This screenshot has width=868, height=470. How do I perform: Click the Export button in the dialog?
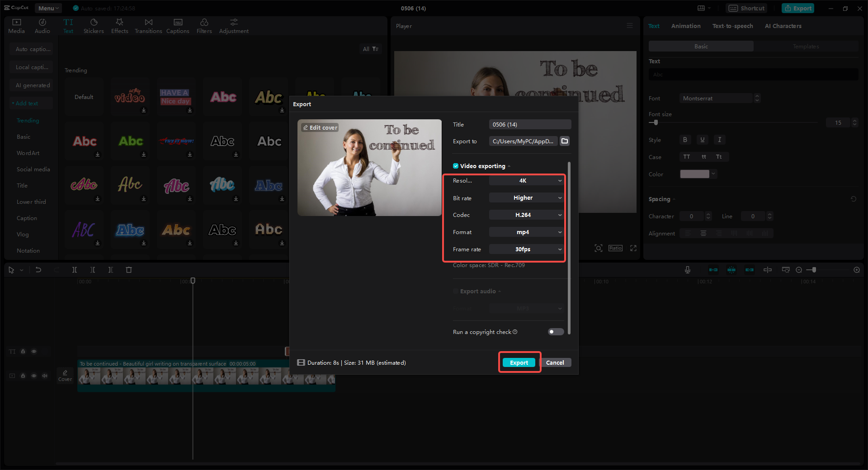[x=519, y=362]
